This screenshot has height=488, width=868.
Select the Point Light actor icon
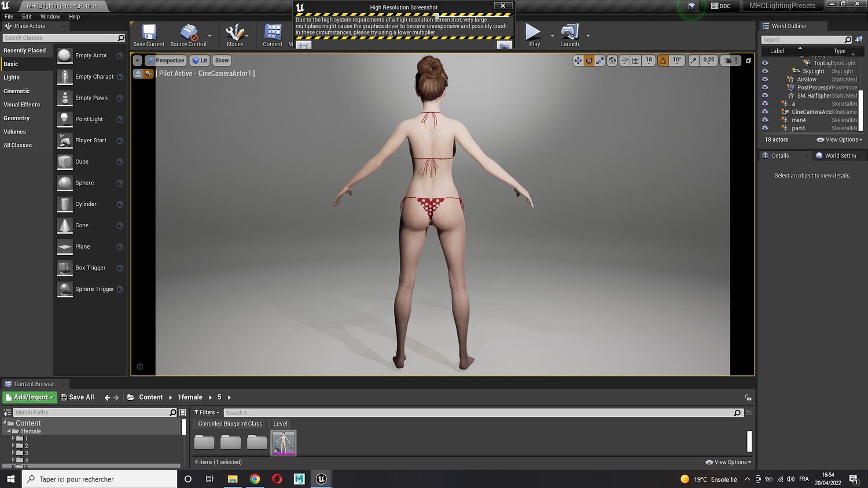(x=65, y=119)
